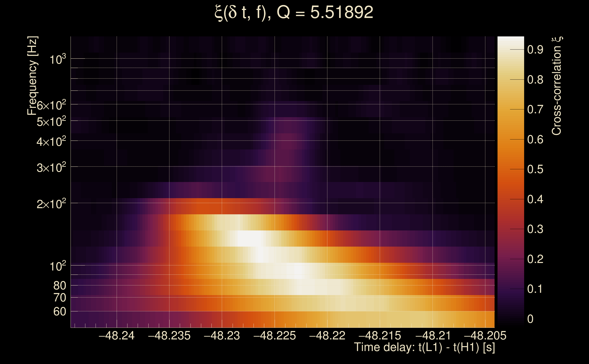
Task: Click the brightest white peak near 130 Hz
Action: click(x=249, y=238)
